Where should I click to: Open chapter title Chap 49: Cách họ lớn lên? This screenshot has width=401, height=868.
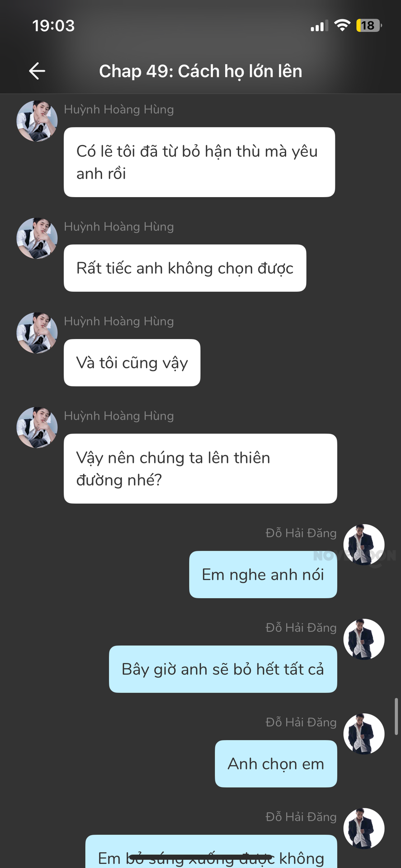click(x=200, y=71)
